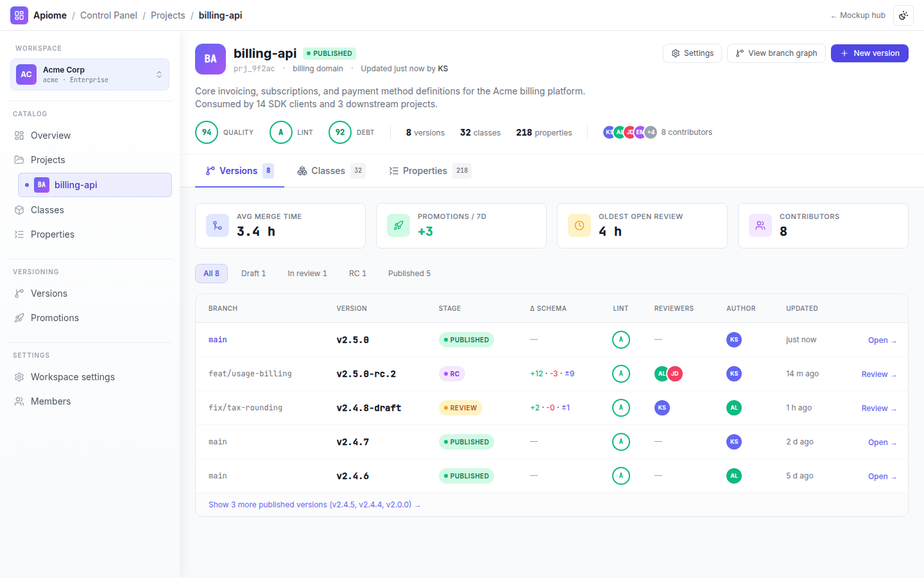The height and width of the screenshot is (578, 924).
Task: Show 3 more published versions
Action: 314,505
